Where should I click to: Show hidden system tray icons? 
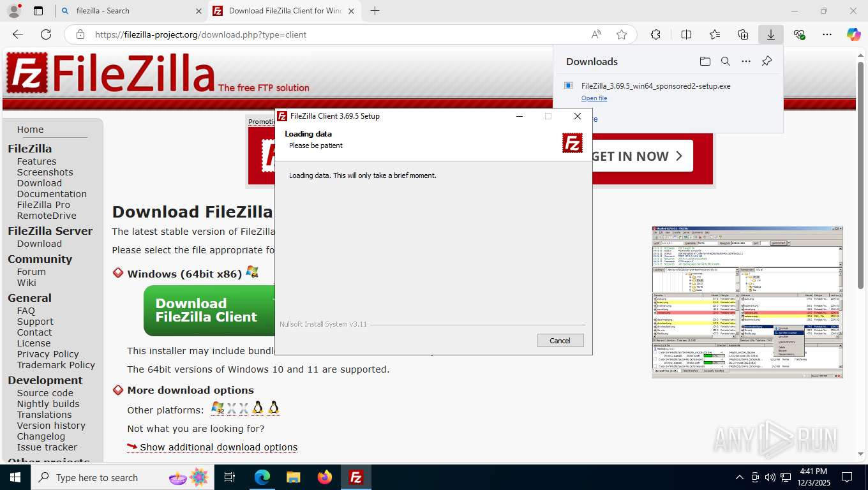740,477
